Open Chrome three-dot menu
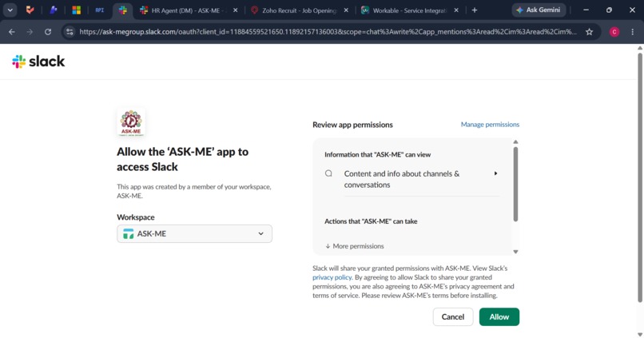Viewport: 644px width, 338px height. click(x=633, y=32)
